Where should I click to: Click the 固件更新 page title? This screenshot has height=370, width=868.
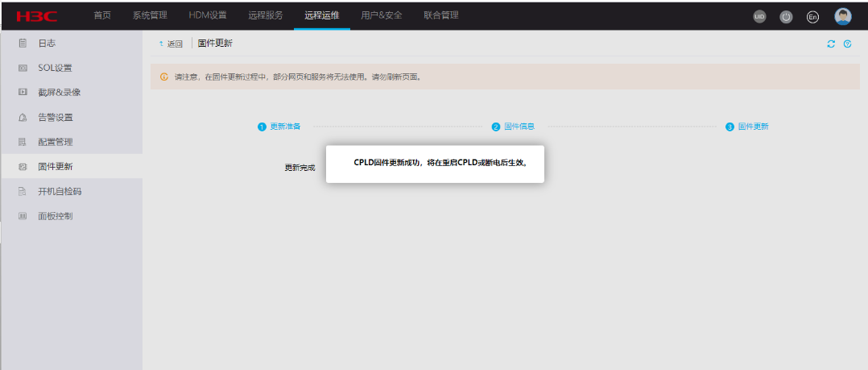coord(215,44)
